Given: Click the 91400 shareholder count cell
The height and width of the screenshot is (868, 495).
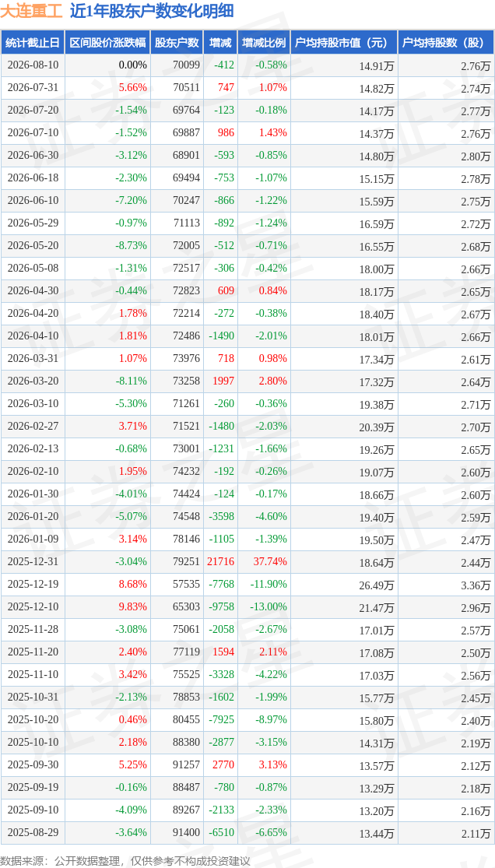Looking at the screenshot, I should point(185,832).
